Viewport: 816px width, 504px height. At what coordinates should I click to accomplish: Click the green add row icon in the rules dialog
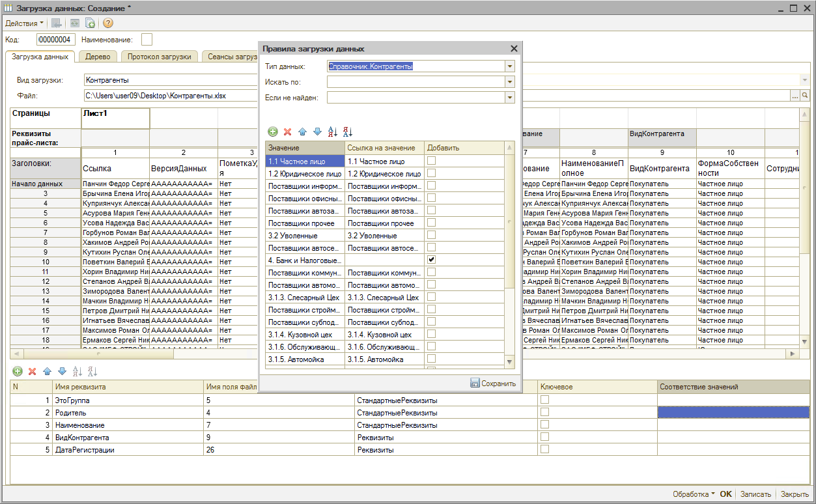tap(272, 132)
